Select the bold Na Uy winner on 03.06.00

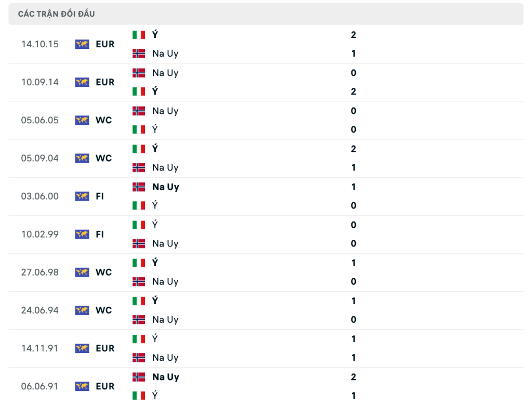tap(166, 187)
